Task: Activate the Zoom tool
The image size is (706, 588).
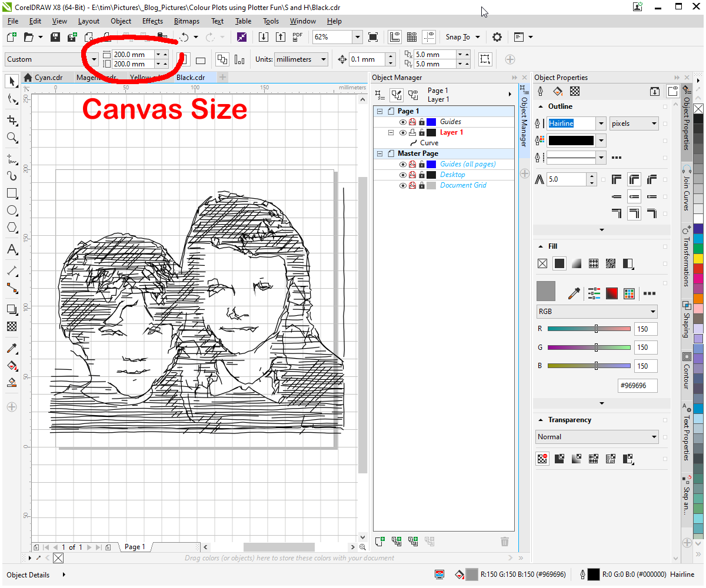Action: pos(12,138)
